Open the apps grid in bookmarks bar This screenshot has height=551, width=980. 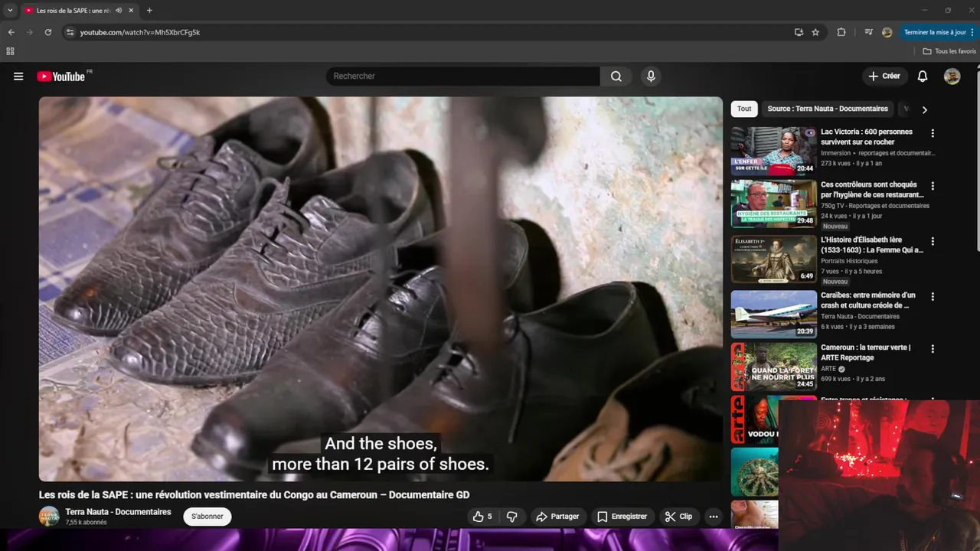point(10,51)
